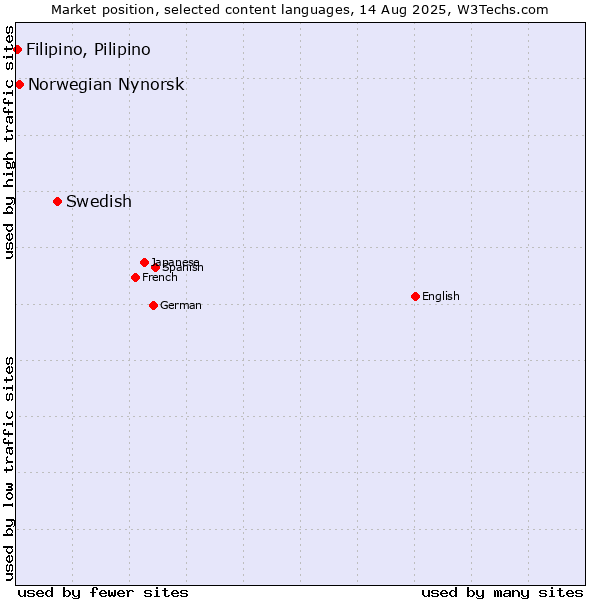The image size is (600, 600).
Task: Select the German red marker
Action: coord(153,305)
